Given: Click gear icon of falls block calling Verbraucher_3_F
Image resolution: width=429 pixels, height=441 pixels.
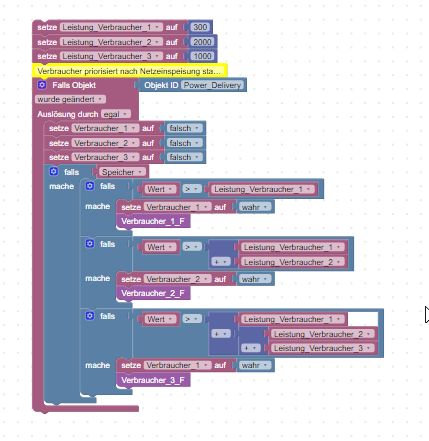Looking at the screenshot, I should point(90,316).
